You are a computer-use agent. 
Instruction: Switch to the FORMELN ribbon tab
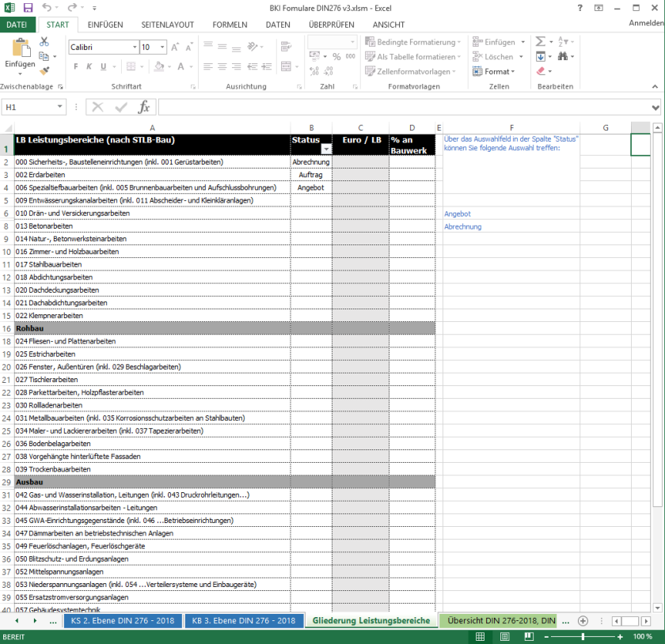(230, 25)
